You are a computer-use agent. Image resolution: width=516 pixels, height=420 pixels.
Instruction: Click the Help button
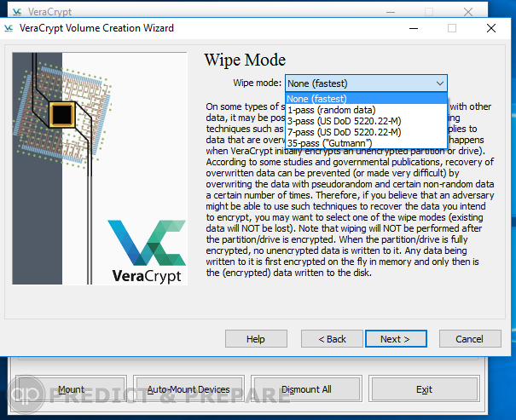coord(256,339)
